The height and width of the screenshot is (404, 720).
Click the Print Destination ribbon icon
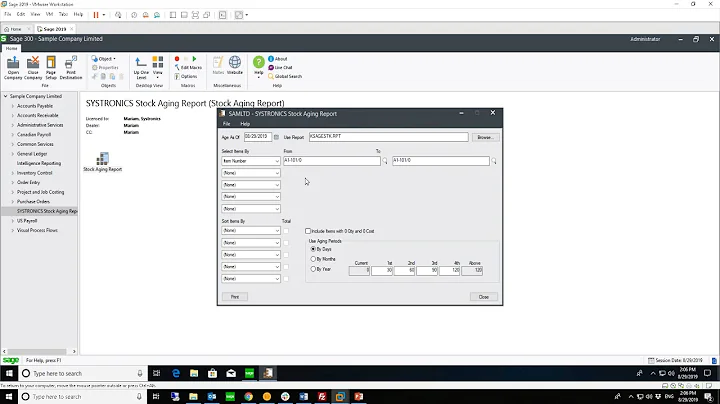[71, 67]
